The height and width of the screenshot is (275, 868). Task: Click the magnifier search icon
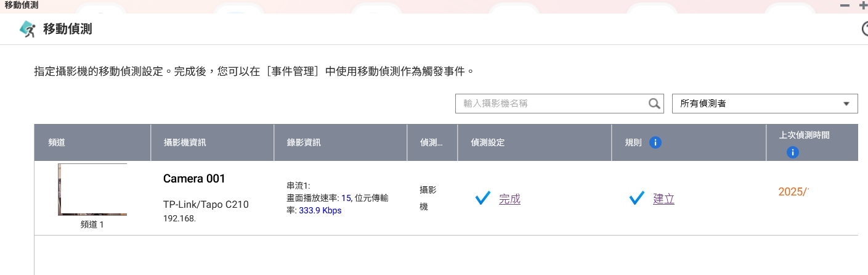[x=654, y=104]
